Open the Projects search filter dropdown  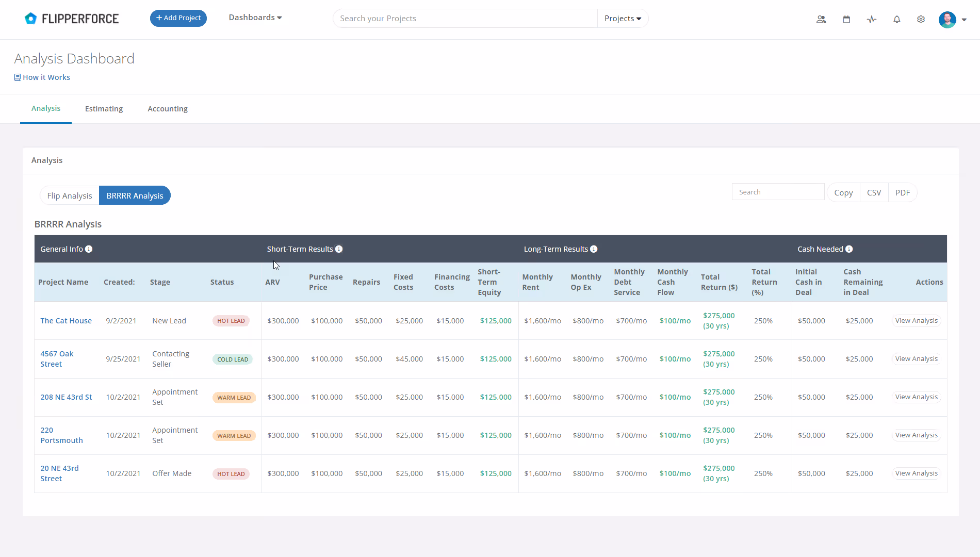click(623, 19)
